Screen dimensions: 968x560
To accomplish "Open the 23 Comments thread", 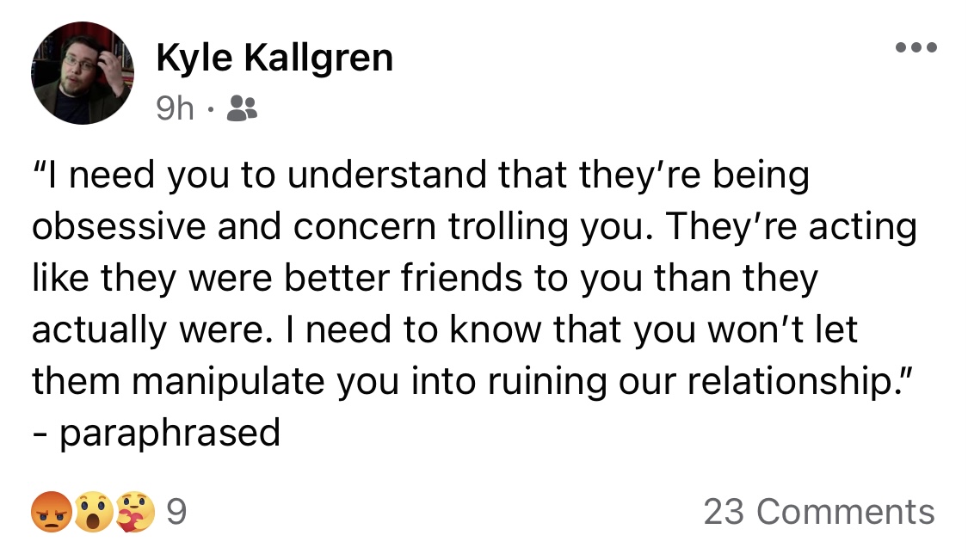I will click(x=819, y=512).
